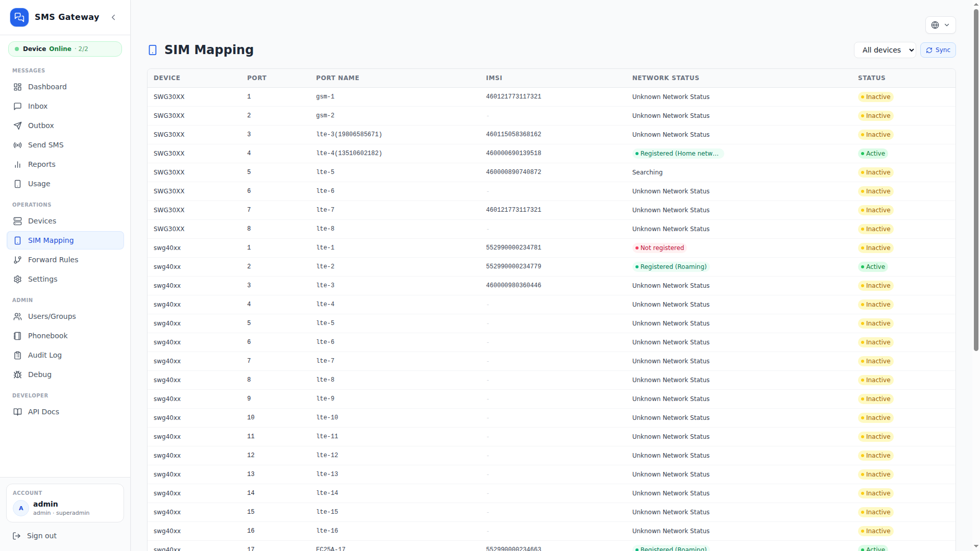Viewport: 980px width, 551px height.
Task: Collapse the sidebar with the chevron arrow
Action: tap(113, 17)
